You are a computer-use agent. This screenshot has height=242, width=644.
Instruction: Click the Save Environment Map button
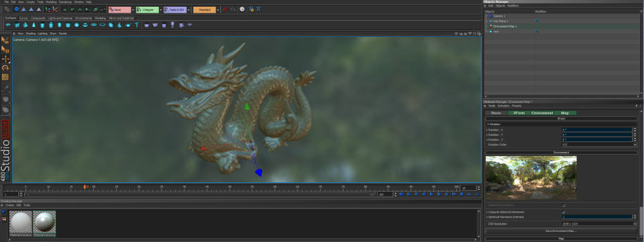(561, 231)
